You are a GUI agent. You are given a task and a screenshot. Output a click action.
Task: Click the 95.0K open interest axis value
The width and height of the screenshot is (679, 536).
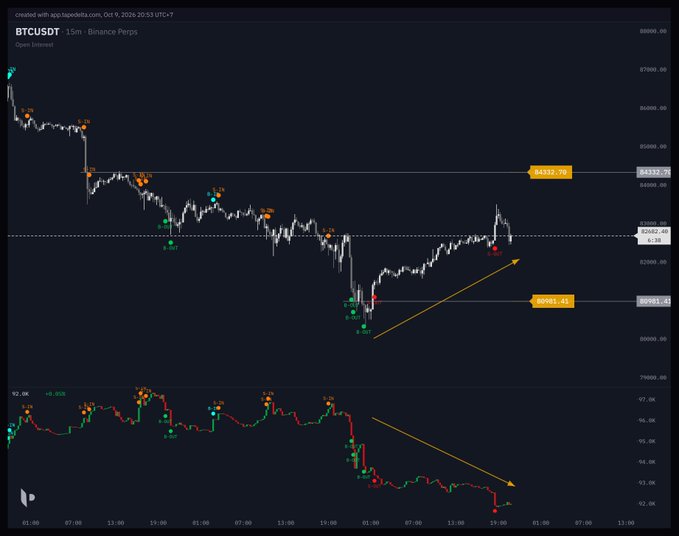point(647,441)
